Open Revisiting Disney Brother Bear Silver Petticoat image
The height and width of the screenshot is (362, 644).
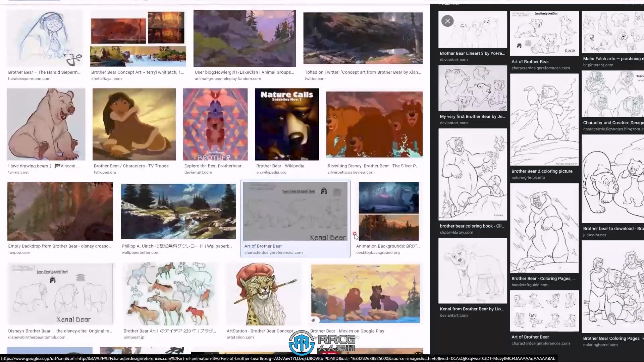(374, 124)
